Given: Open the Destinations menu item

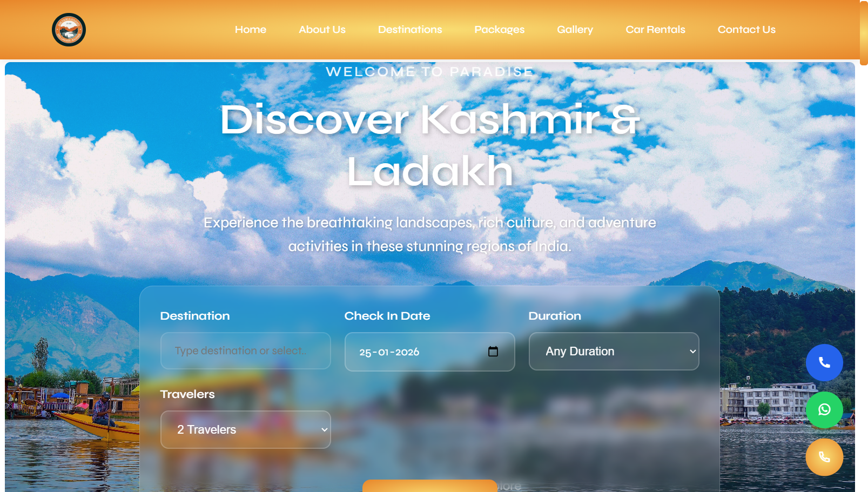Looking at the screenshot, I should 410,30.
